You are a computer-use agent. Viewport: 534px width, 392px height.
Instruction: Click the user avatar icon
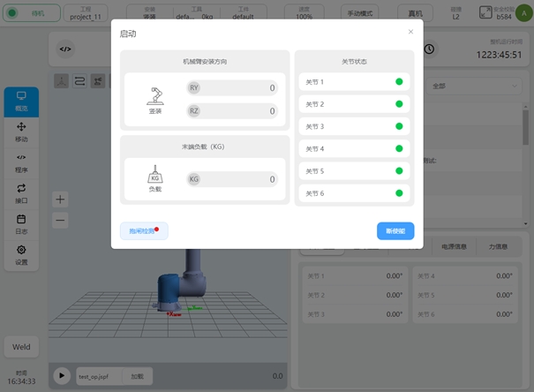523,12
